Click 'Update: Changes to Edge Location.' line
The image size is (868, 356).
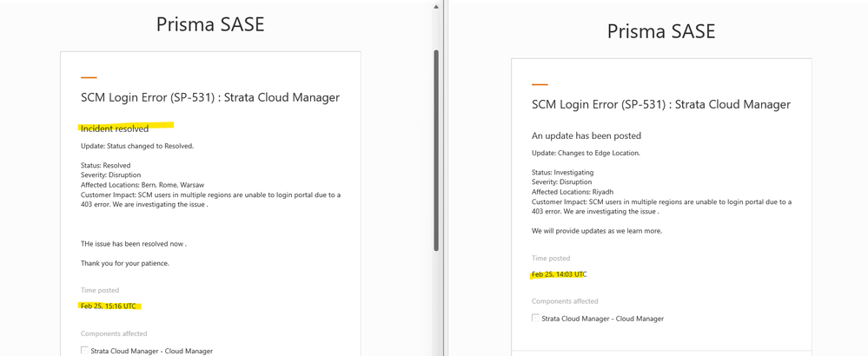tap(586, 153)
